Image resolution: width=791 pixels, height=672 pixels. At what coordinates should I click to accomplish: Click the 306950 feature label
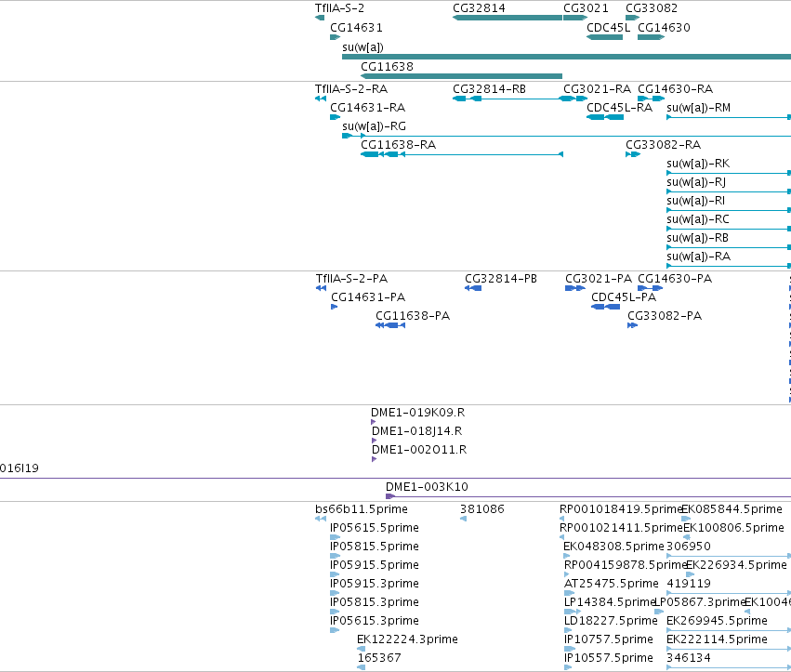point(689,547)
